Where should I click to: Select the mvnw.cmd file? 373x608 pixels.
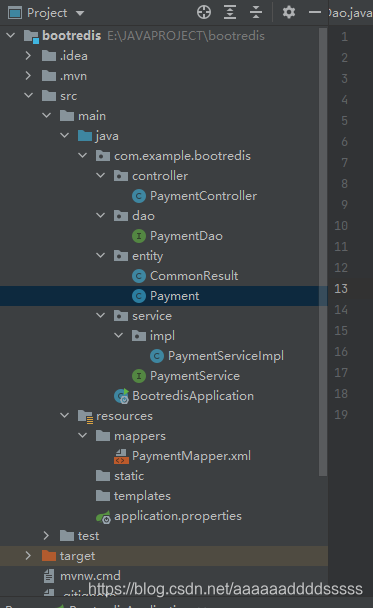(90, 576)
